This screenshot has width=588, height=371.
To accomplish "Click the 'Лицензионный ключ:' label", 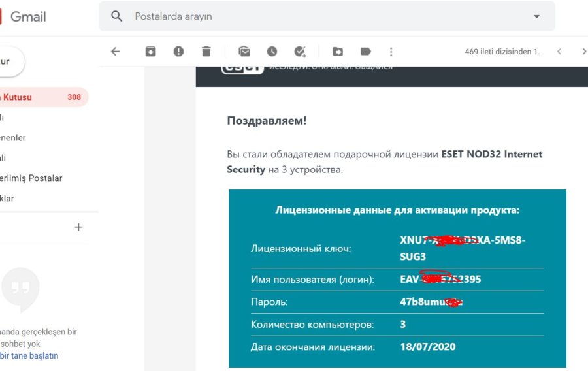I will pyautogui.click(x=301, y=248).
